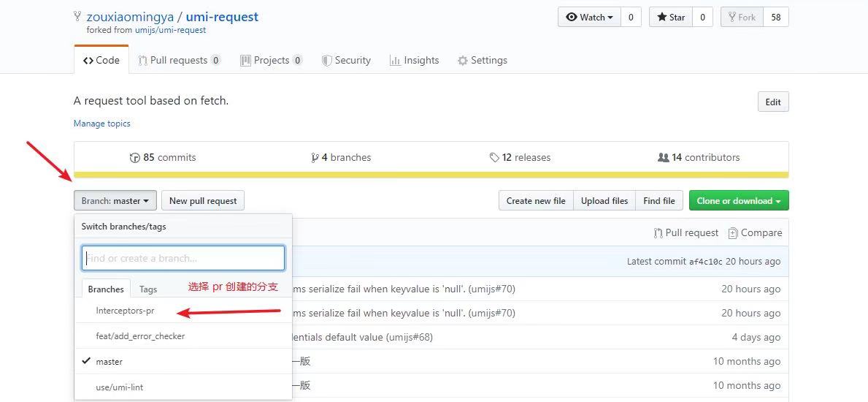Click the commits history clock icon
Screen dimensions: 868x402
pos(134,158)
